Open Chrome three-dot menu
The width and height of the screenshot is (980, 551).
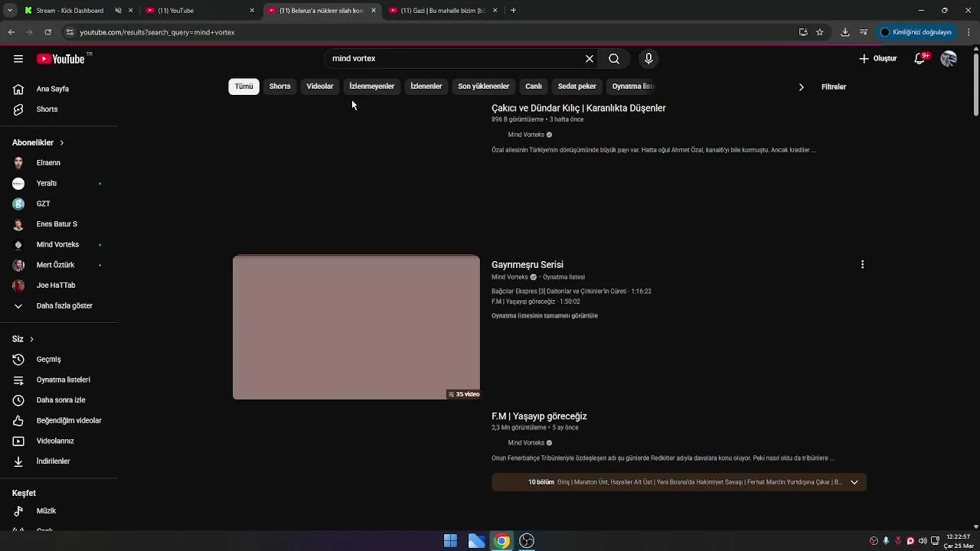(969, 32)
